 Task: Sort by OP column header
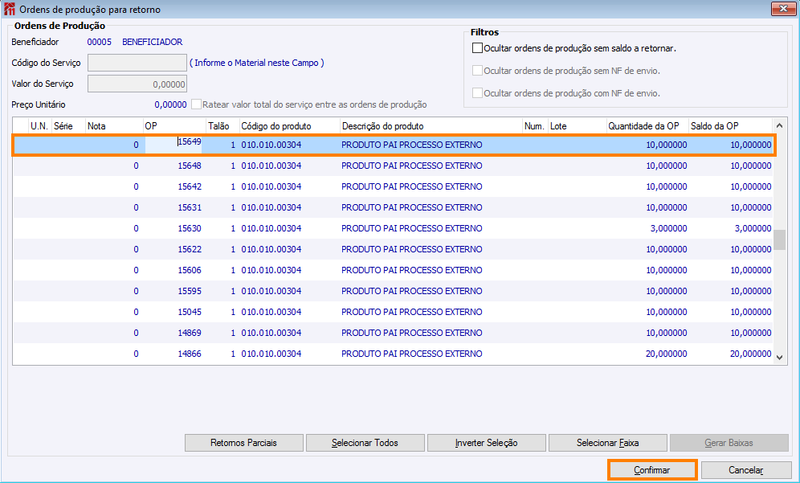(x=174, y=126)
